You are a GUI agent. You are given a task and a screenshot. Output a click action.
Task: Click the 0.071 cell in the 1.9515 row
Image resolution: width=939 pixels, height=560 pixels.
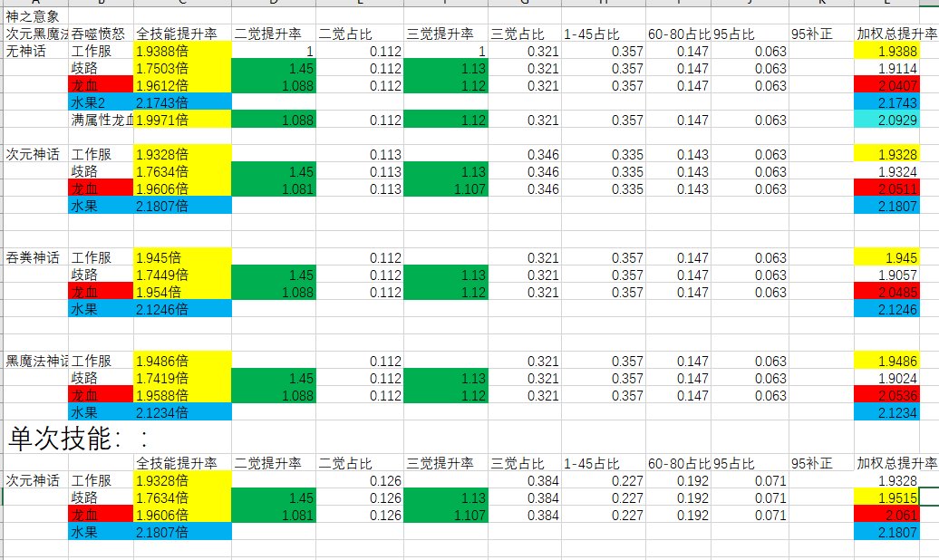pos(750,497)
